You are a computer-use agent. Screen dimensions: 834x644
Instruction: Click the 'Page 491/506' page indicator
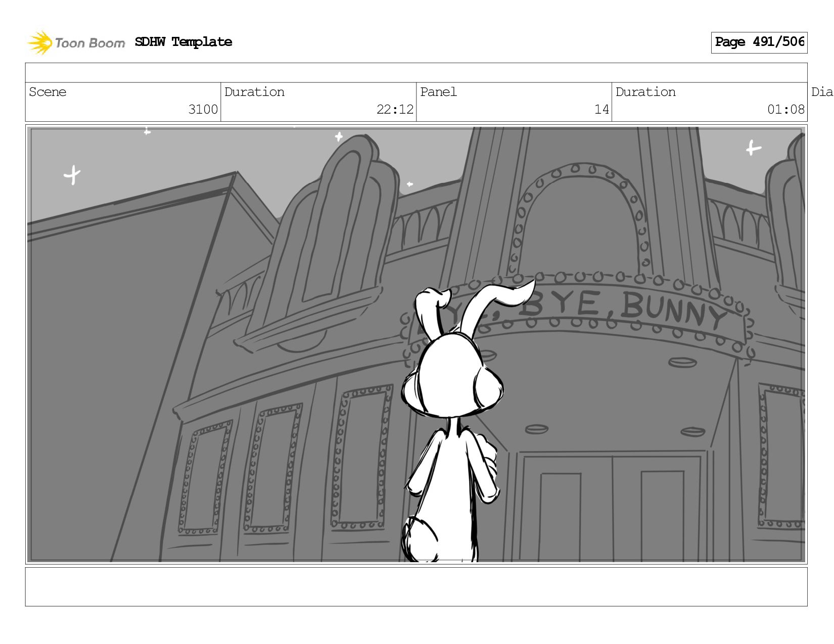pos(759,42)
